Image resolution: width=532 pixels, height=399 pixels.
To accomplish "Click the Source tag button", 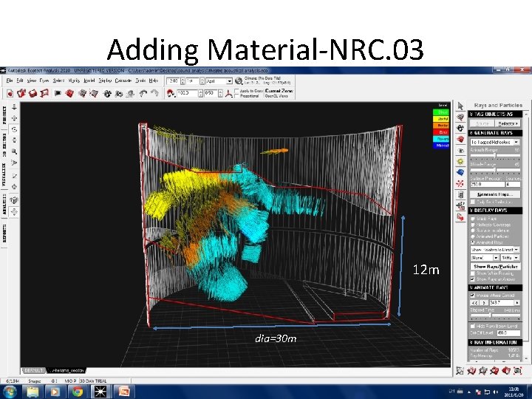I will (482, 123).
